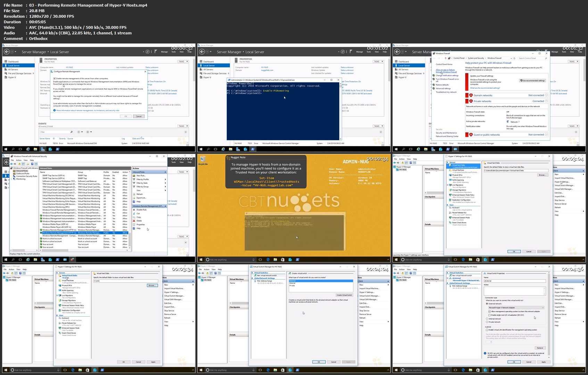Enable virtual LAN identification checkbox in 00:04:36 frame
Viewport: 588px width, 375px height.
[487, 330]
